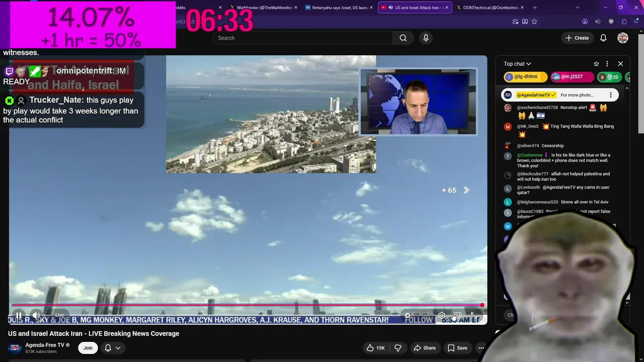Click the 873K subscribers text

[x=41, y=351]
